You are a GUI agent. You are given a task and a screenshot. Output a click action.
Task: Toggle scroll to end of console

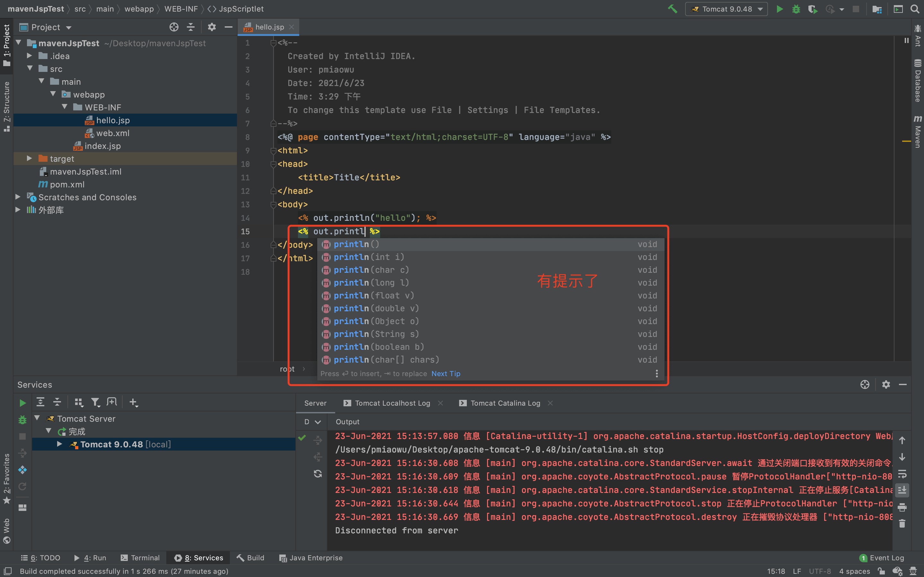902,490
